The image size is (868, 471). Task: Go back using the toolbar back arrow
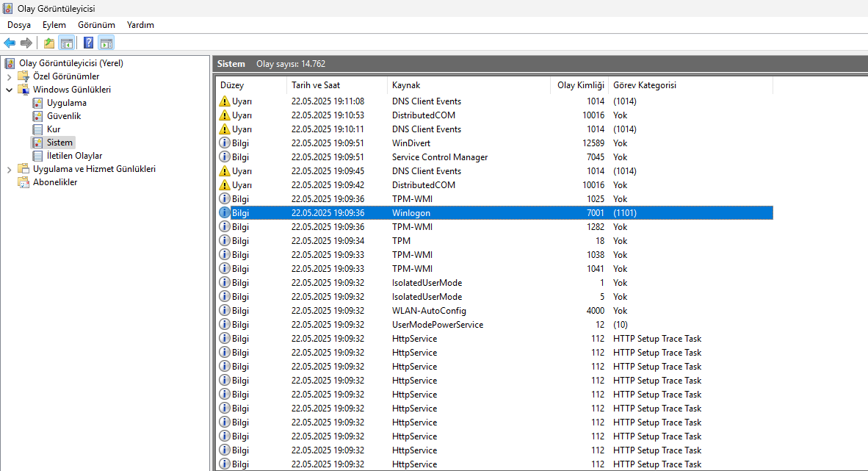(x=10, y=43)
